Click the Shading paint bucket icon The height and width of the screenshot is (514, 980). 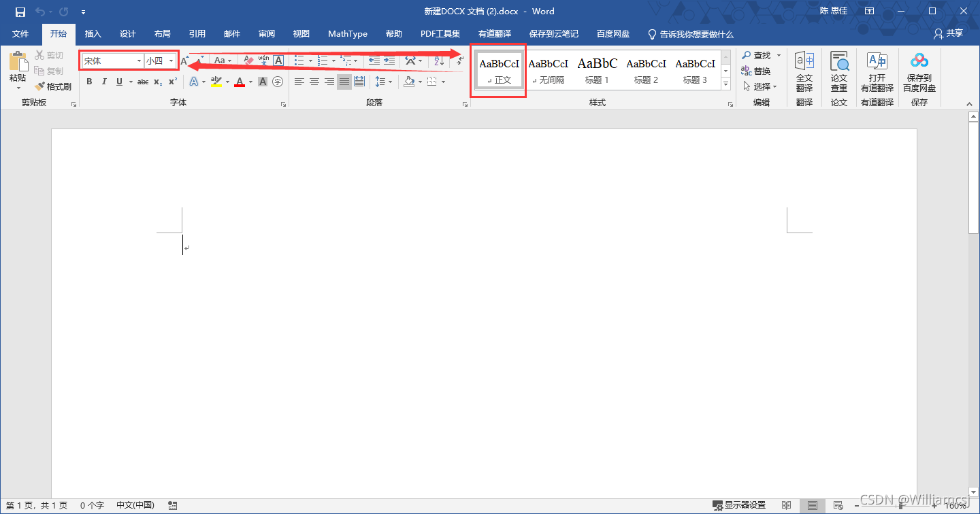(409, 82)
